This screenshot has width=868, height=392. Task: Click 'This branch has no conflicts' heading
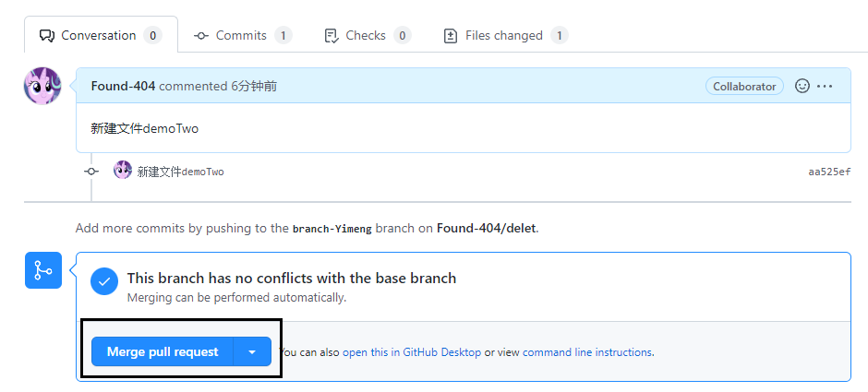[292, 279]
